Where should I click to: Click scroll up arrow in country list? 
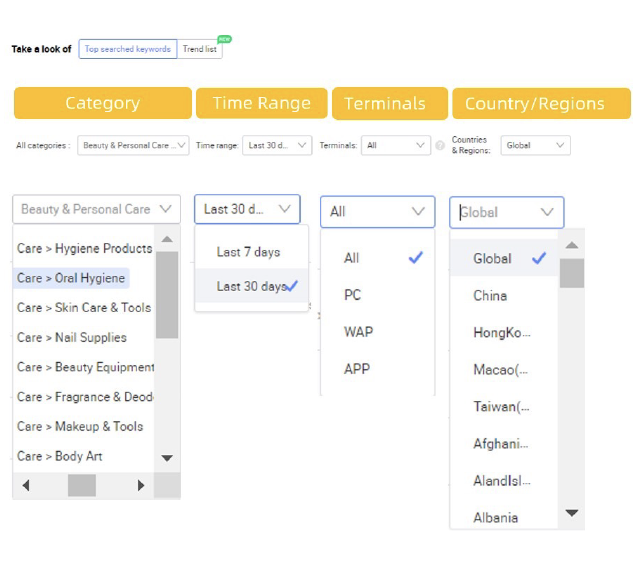tap(571, 245)
